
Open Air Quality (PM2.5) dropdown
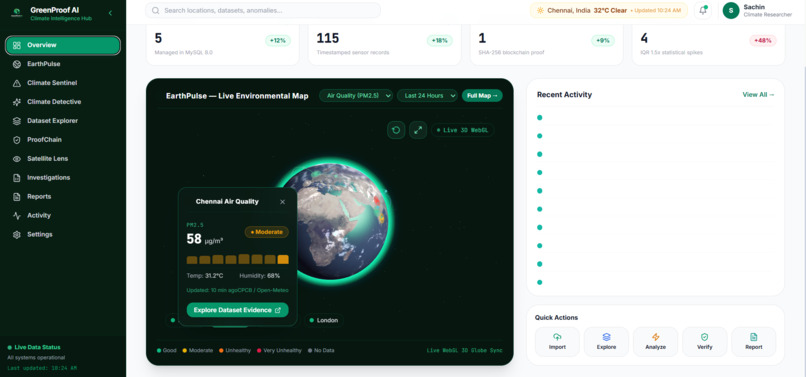(356, 96)
